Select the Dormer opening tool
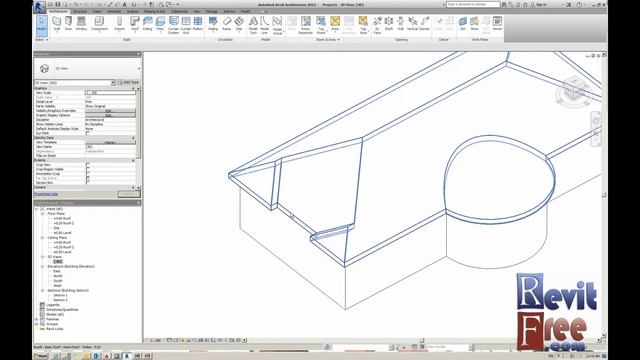The height and width of the screenshot is (360, 640). (425, 24)
